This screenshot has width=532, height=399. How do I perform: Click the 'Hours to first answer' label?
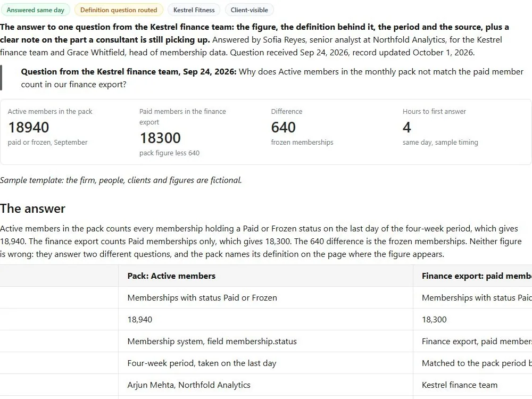(x=434, y=111)
